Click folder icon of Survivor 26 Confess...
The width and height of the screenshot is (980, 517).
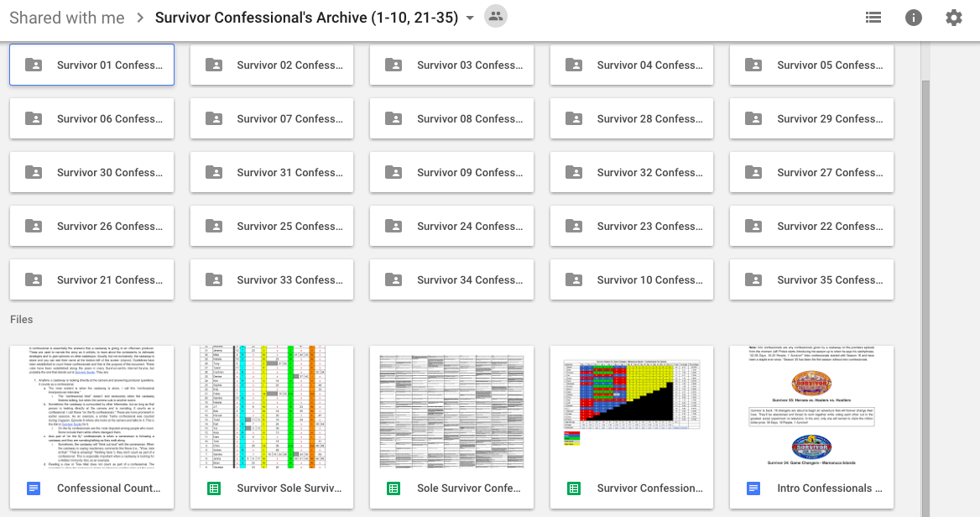pos(34,226)
